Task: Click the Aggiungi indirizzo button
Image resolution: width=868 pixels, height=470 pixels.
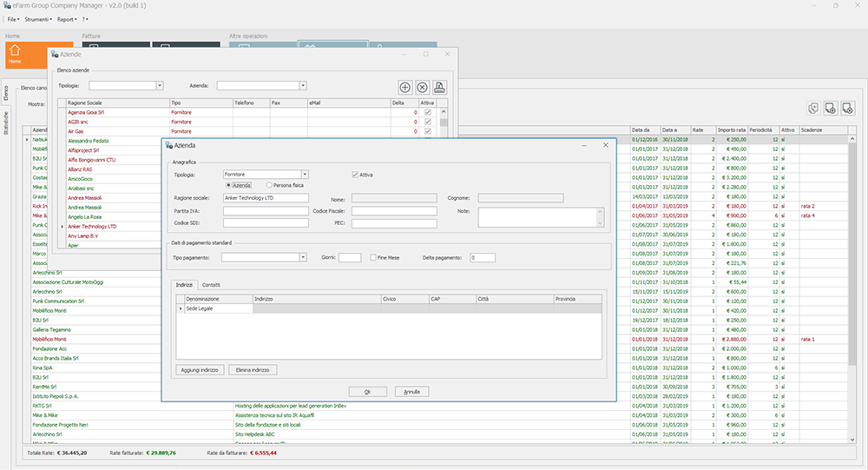Action: click(200, 370)
